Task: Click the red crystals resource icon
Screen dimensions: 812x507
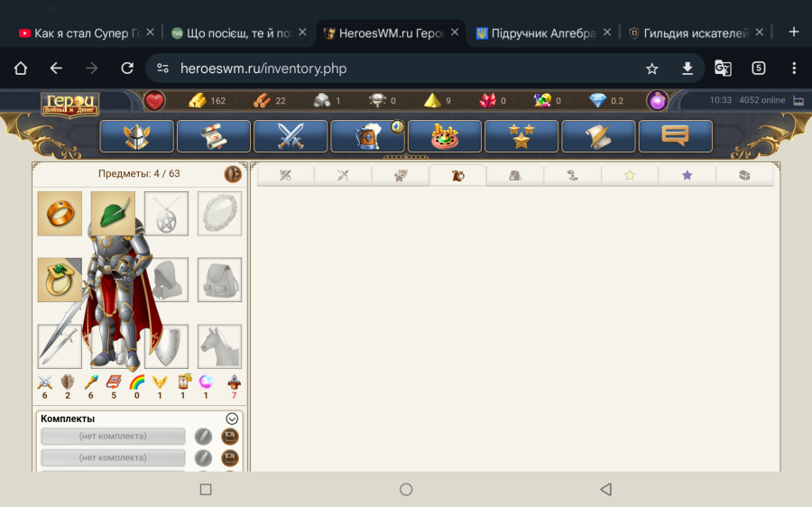Action: point(487,100)
